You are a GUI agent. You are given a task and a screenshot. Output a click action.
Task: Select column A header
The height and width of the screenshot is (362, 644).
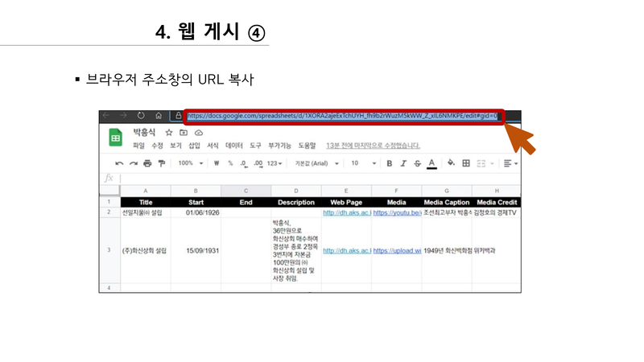tap(146, 191)
